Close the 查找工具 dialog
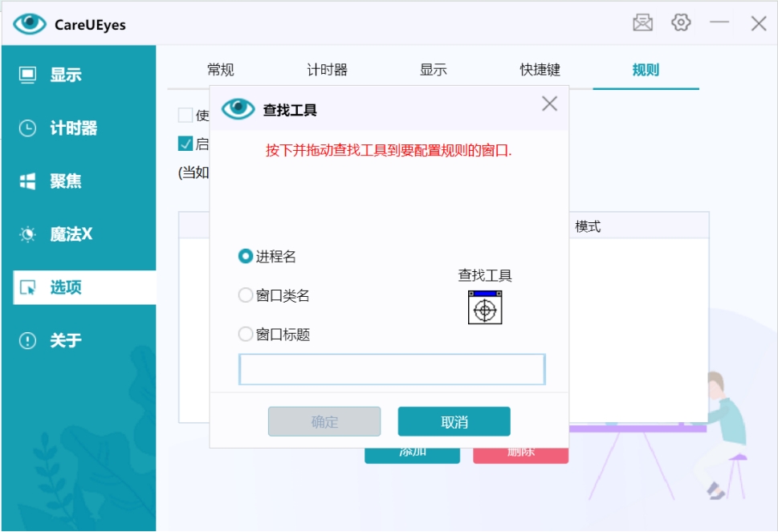Screen dimensions: 778x532 point(549,104)
